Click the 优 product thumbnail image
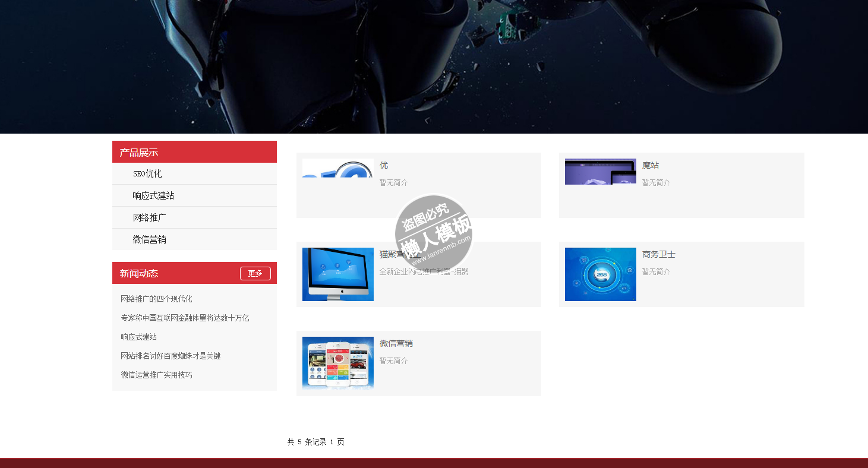This screenshot has width=868, height=468. (337, 168)
